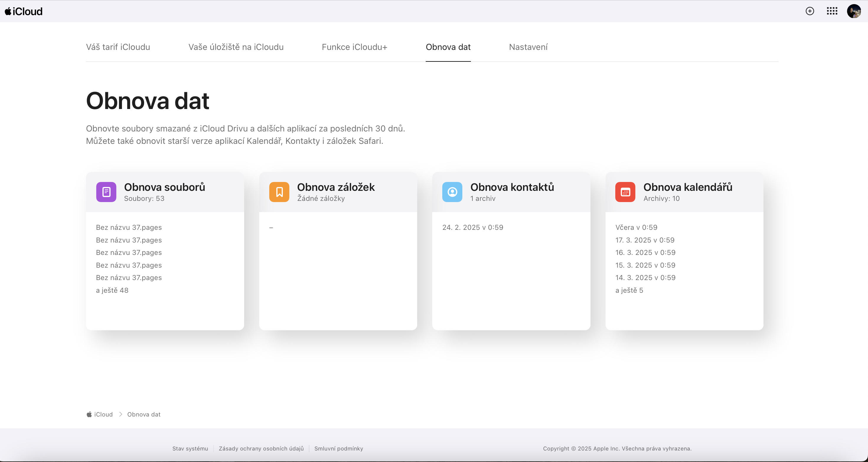The height and width of the screenshot is (462, 868).
Task: Select calendar archive 17. 3. 2025
Action: point(645,240)
